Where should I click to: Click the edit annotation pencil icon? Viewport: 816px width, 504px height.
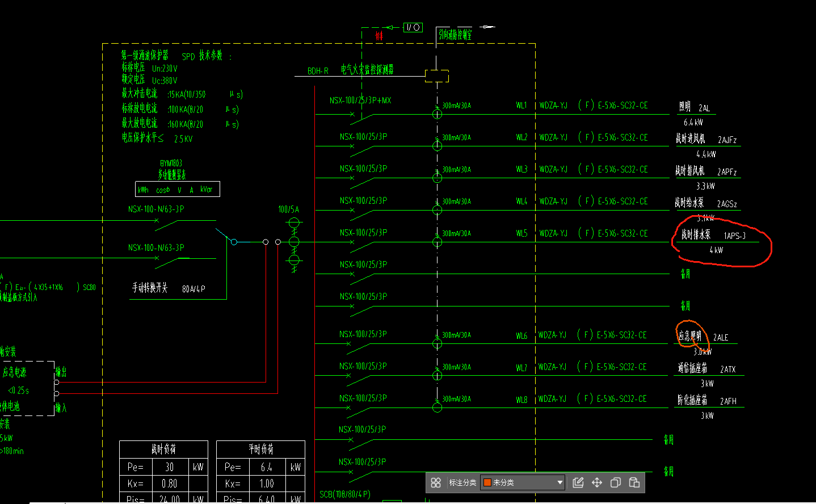pos(578,482)
